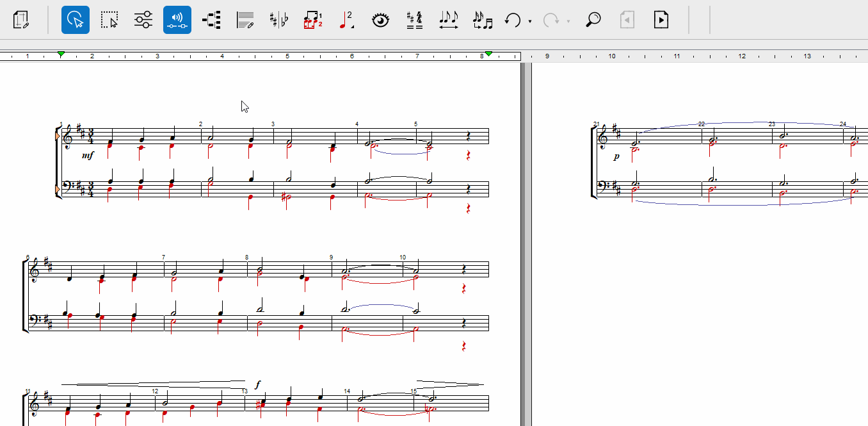Open the staff structure tree tool

click(x=211, y=20)
